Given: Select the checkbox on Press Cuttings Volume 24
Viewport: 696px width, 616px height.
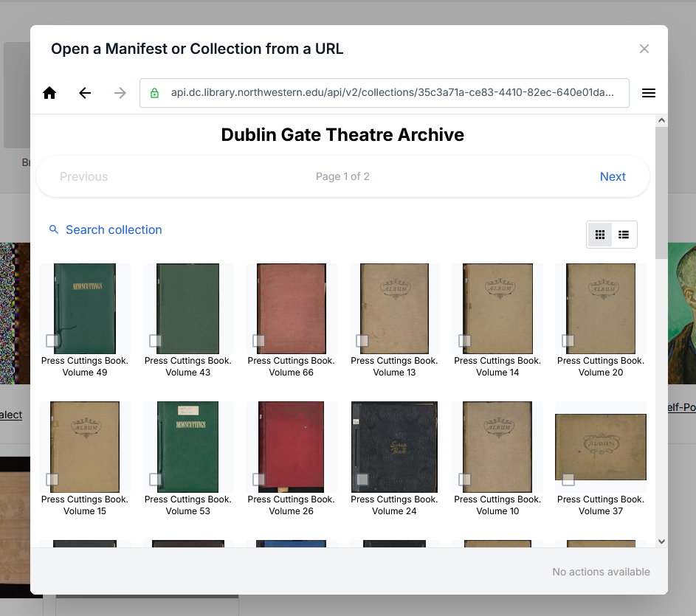Looking at the screenshot, I should pos(362,479).
